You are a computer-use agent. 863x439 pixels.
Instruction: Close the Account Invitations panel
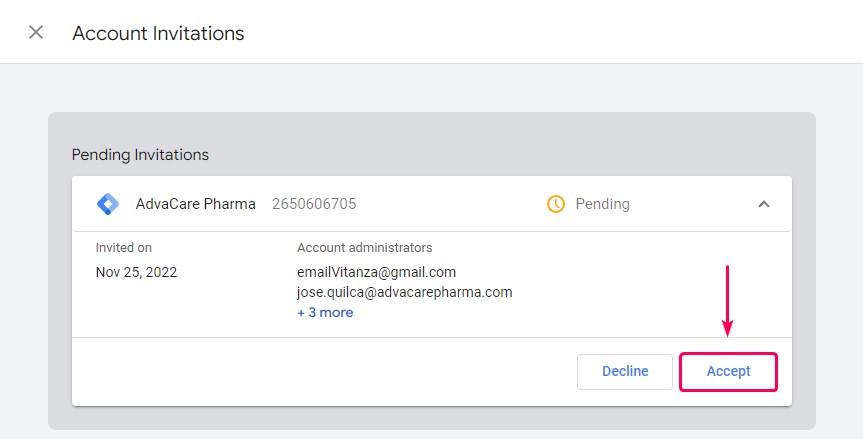pyautogui.click(x=36, y=32)
